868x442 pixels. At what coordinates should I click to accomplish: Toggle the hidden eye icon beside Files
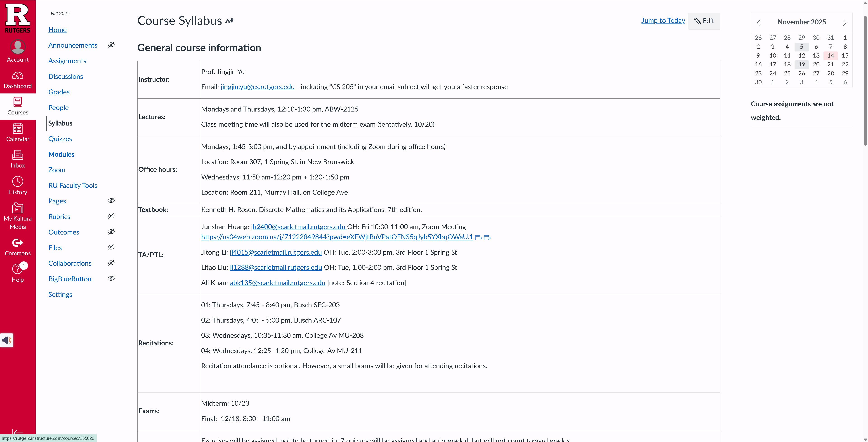click(111, 247)
